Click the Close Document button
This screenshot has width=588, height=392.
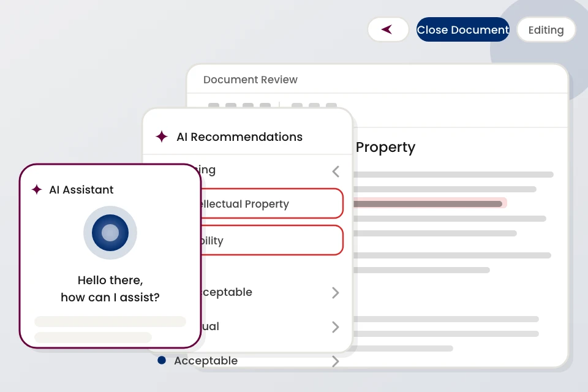(463, 29)
